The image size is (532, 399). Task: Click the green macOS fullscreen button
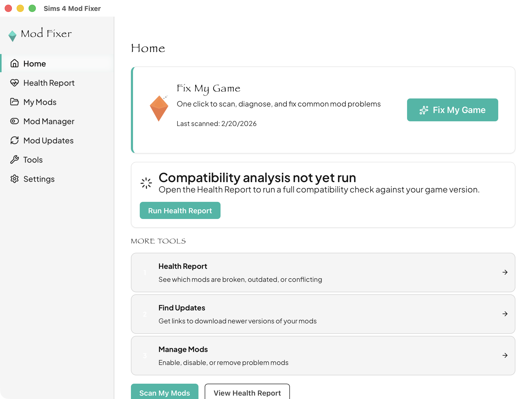[32, 8]
